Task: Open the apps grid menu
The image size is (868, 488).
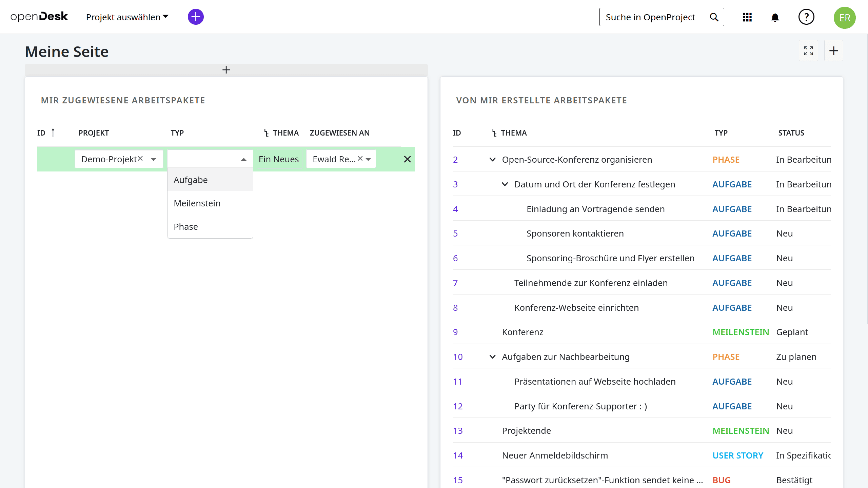Action: [747, 17]
